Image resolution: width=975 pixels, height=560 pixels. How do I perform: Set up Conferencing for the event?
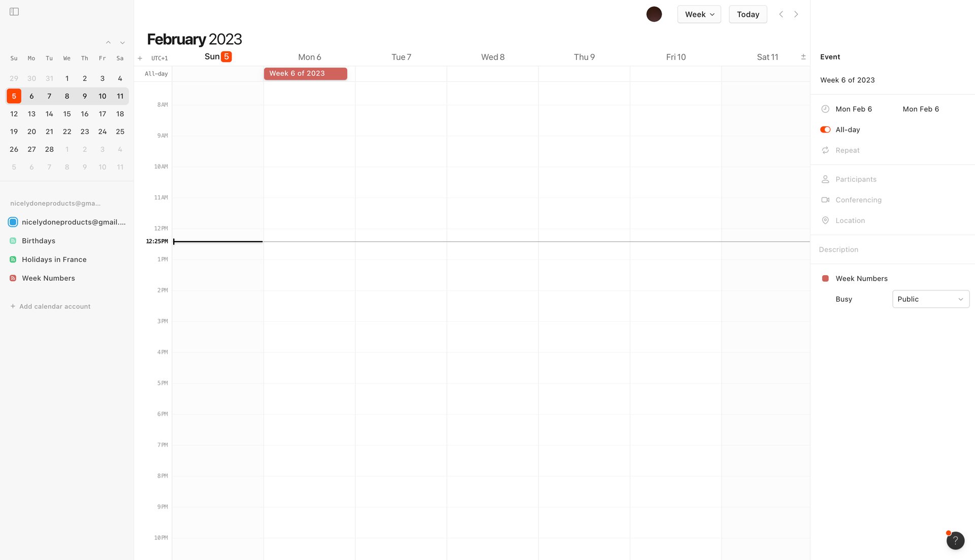pos(859,200)
